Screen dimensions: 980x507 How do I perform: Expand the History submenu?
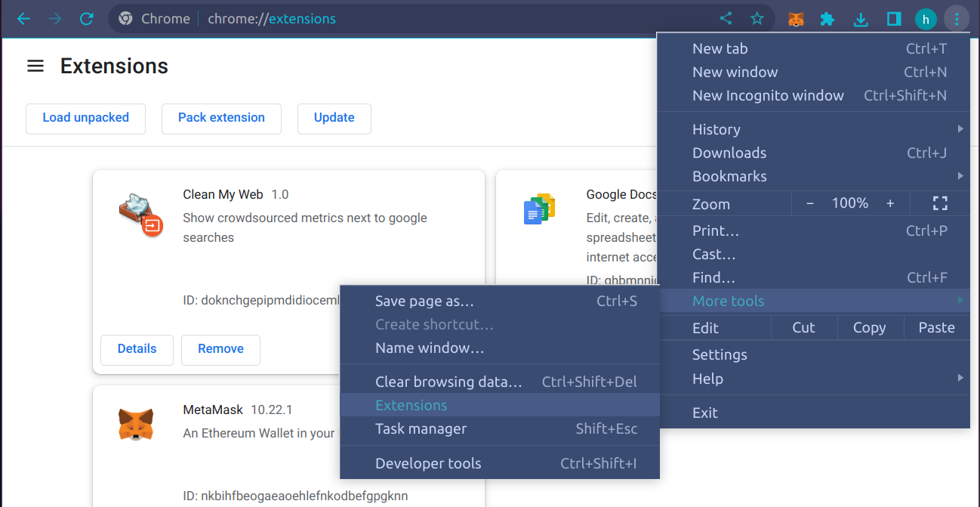pos(813,129)
